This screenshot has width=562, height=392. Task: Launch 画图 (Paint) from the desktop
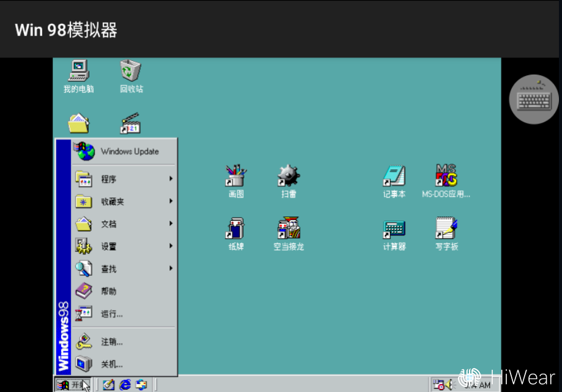tap(236, 176)
